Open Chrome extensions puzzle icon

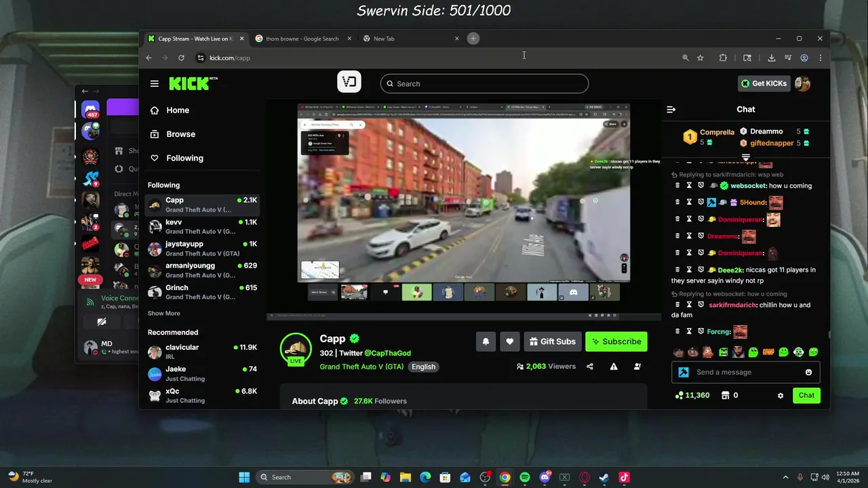point(723,58)
